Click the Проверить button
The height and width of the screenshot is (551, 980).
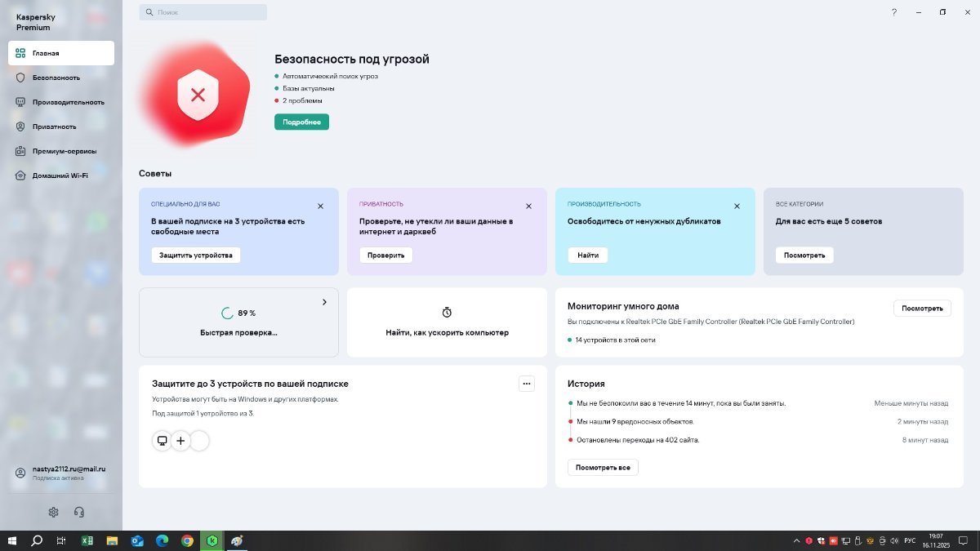386,256
